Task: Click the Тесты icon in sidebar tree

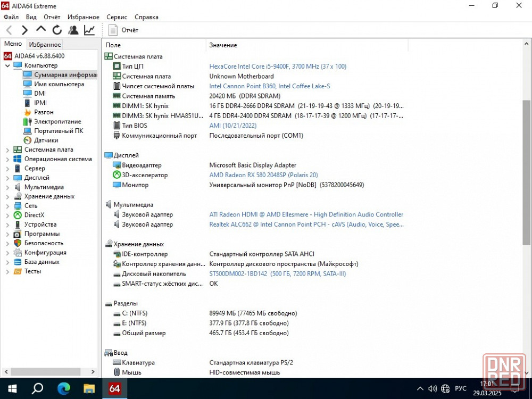Action: (18, 271)
